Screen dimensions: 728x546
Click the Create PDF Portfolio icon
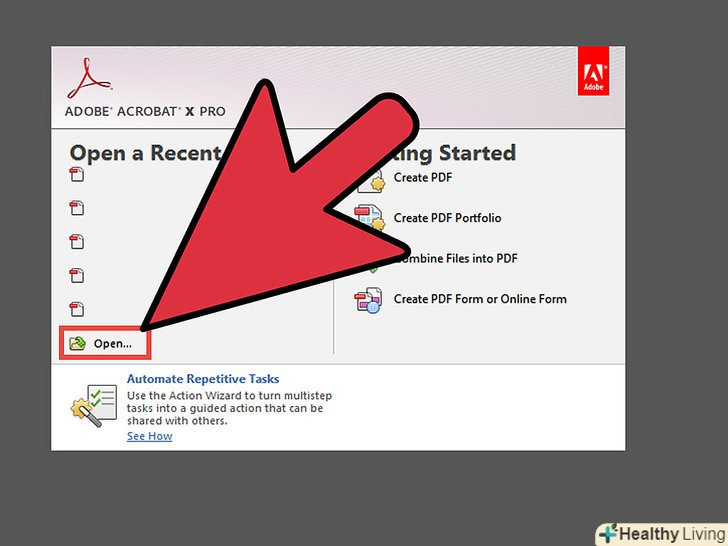[369, 218]
